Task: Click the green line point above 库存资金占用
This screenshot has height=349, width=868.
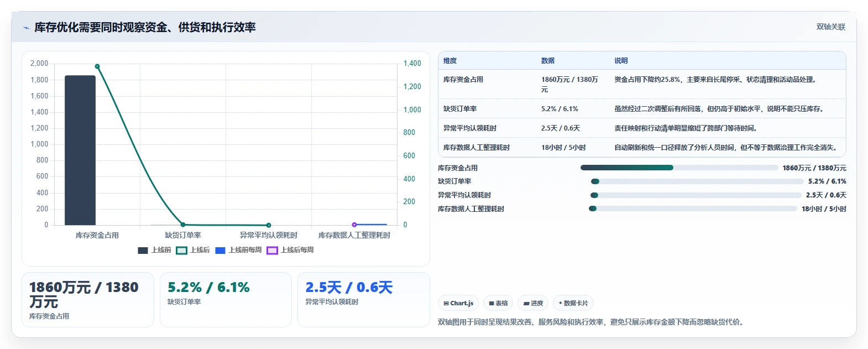Action: tap(97, 66)
